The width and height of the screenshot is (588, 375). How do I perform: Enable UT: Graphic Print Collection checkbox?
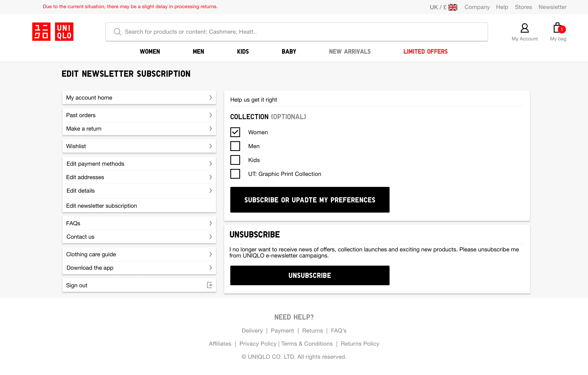click(235, 174)
